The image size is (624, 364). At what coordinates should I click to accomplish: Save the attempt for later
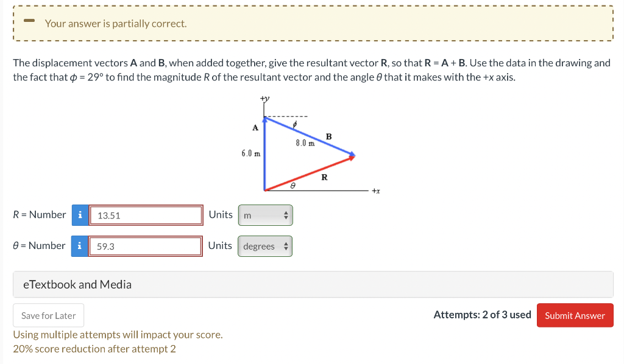coord(48,315)
